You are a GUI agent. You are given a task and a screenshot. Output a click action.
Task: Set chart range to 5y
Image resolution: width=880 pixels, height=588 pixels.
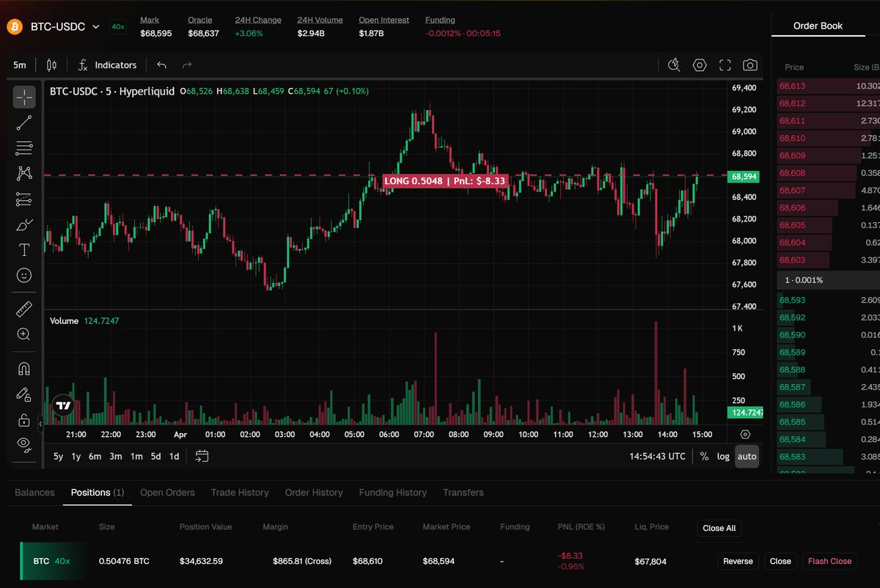coord(58,456)
